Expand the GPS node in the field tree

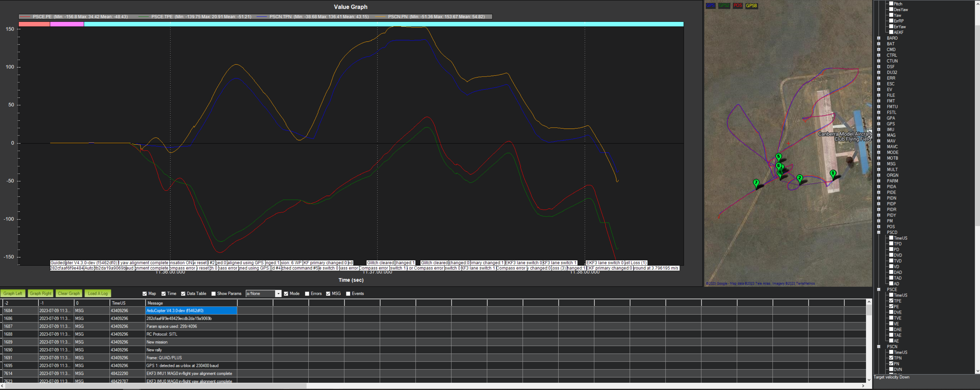(879, 124)
